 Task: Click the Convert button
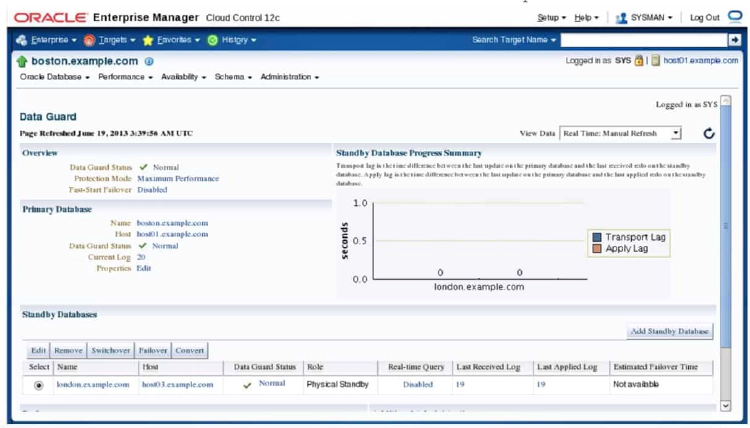click(x=189, y=351)
